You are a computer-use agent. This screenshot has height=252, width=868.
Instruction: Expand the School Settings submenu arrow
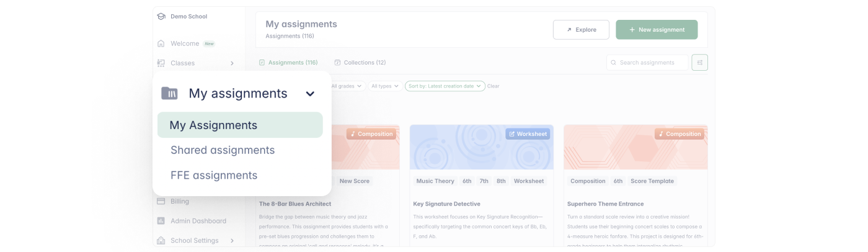pyautogui.click(x=232, y=241)
